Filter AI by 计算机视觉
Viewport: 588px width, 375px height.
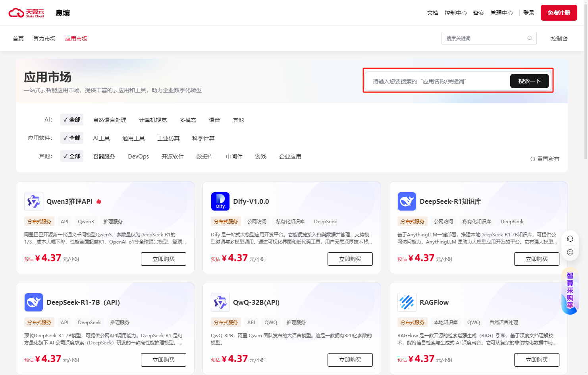pos(153,120)
